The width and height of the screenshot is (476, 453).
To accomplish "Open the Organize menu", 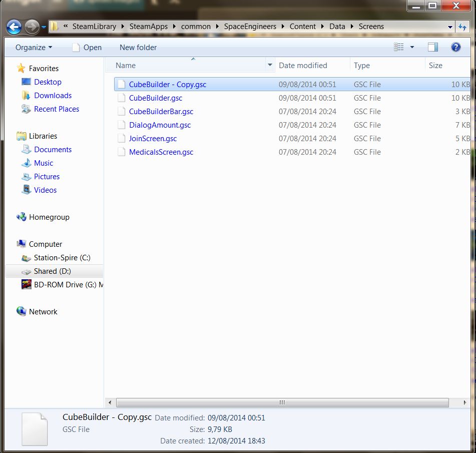I will (x=34, y=48).
